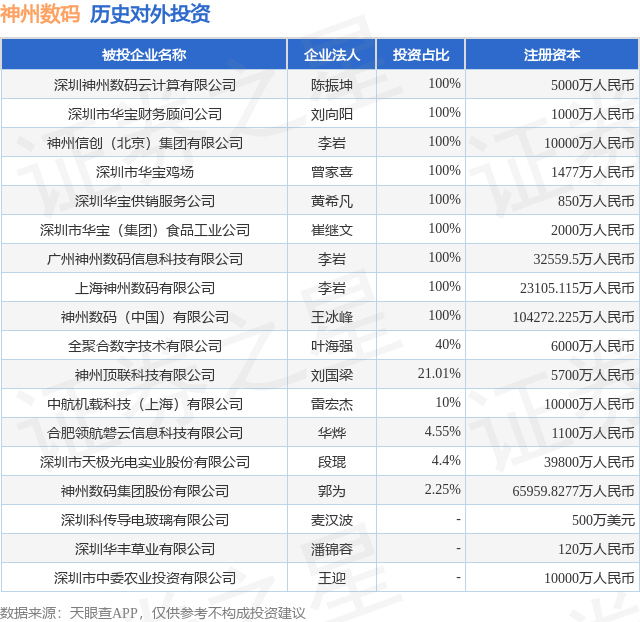Click the 120万人民币 capital value
This screenshot has height=622, width=640.
coord(596,549)
